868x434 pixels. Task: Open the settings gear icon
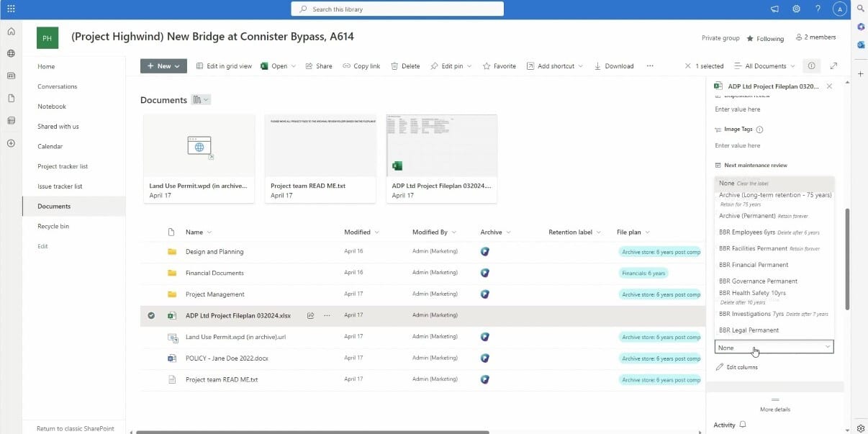[x=796, y=9]
